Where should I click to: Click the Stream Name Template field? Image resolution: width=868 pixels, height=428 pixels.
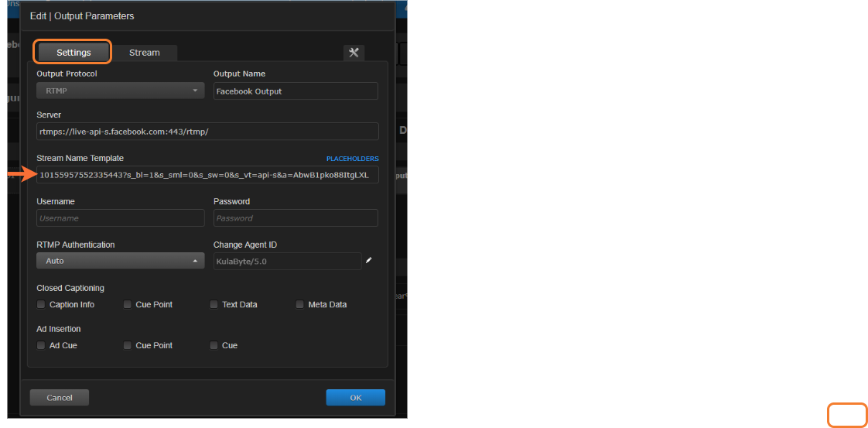point(207,175)
